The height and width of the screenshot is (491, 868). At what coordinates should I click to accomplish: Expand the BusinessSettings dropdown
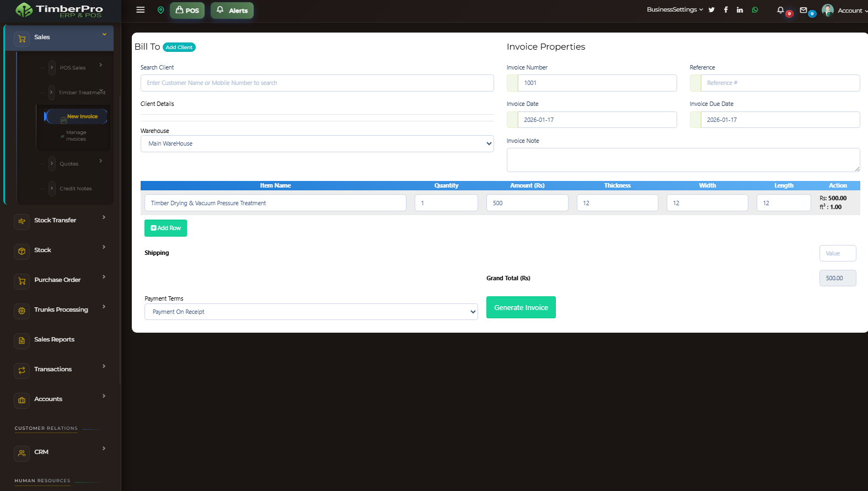(x=674, y=9)
